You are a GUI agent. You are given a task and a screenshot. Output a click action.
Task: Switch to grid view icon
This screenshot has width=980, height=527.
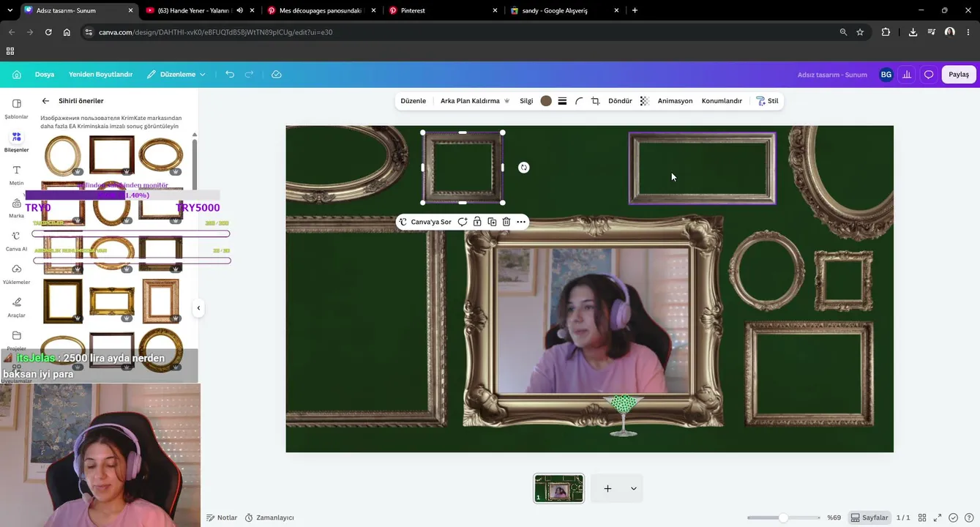922,517
